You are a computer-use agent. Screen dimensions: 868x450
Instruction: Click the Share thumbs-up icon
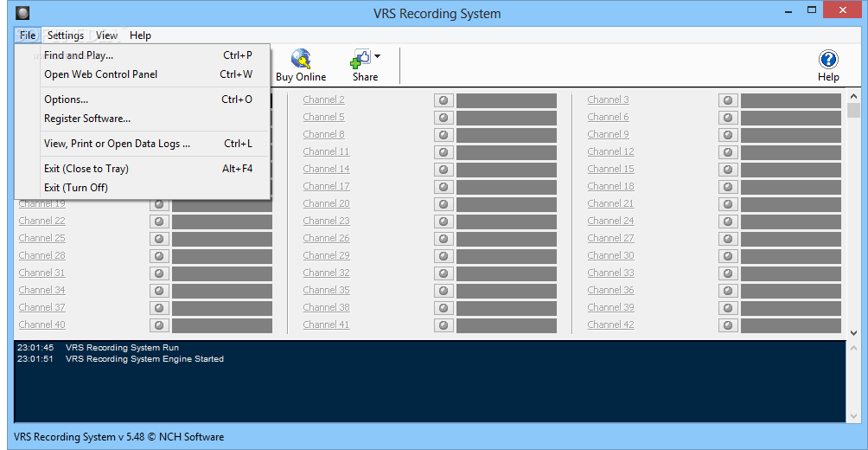point(361,59)
